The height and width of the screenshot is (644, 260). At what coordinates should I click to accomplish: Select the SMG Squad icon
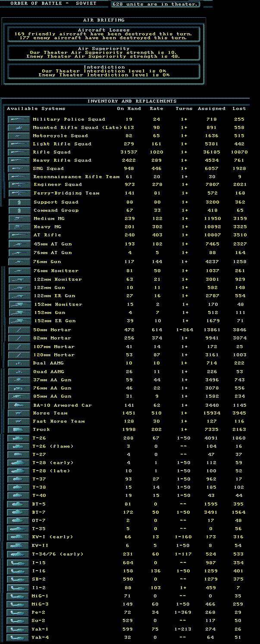coord(19,169)
